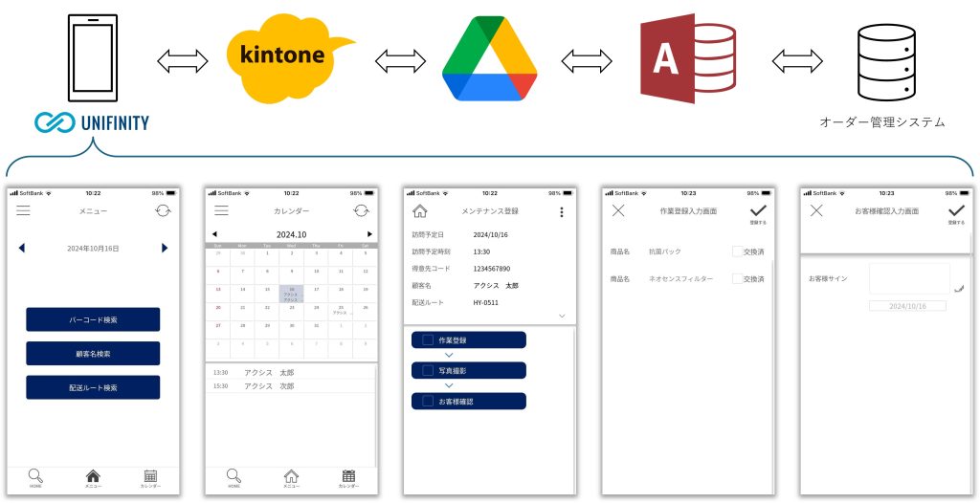
Task: Click chevron between 写真撮影 and お客様確認
Action: [449, 385]
